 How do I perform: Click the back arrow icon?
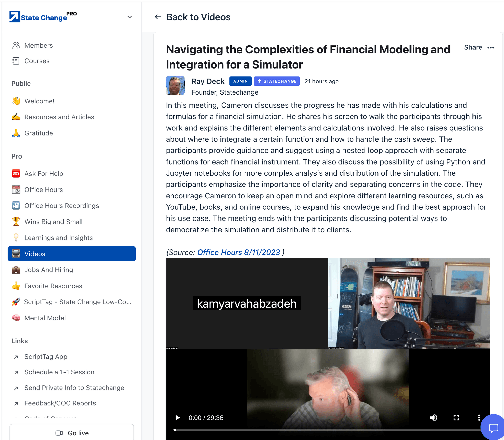click(158, 17)
